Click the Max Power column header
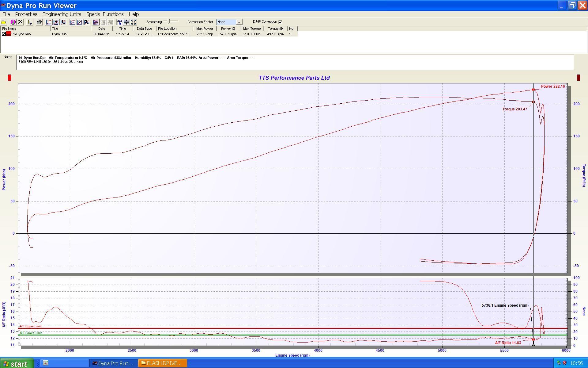This screenshot has width=588, height=368. [x=205, y=29]
